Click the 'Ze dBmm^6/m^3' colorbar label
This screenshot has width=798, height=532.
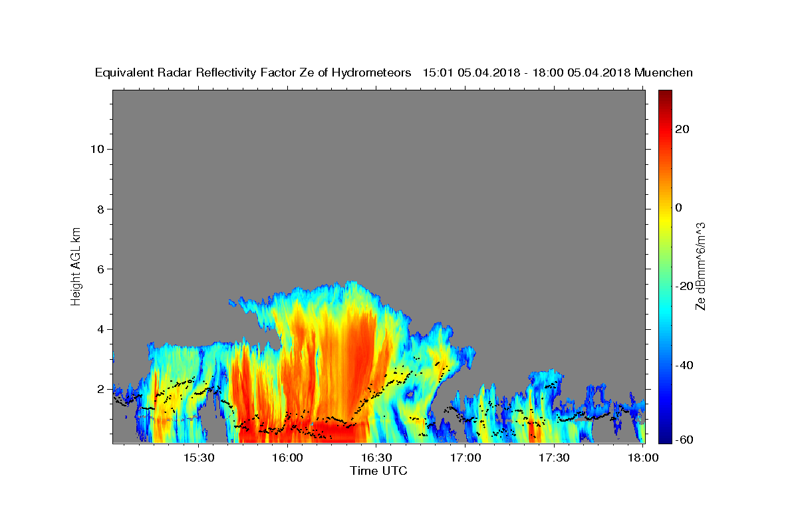(700, 266)
